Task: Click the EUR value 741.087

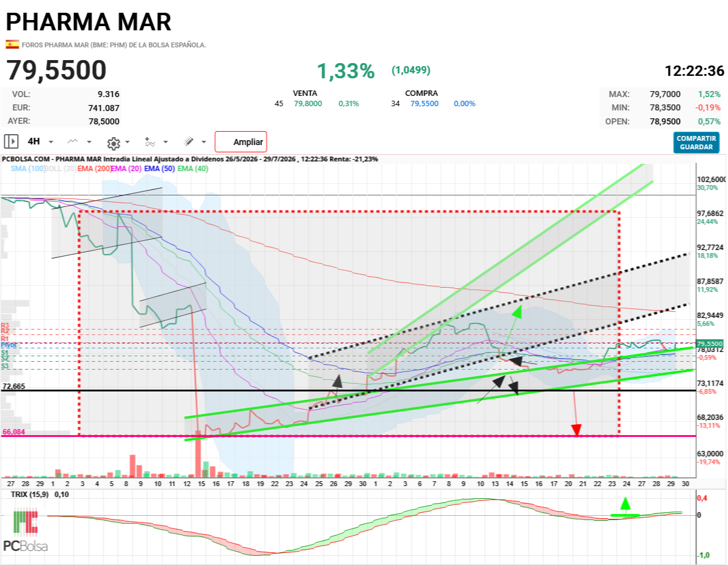Action: point(103,107)
